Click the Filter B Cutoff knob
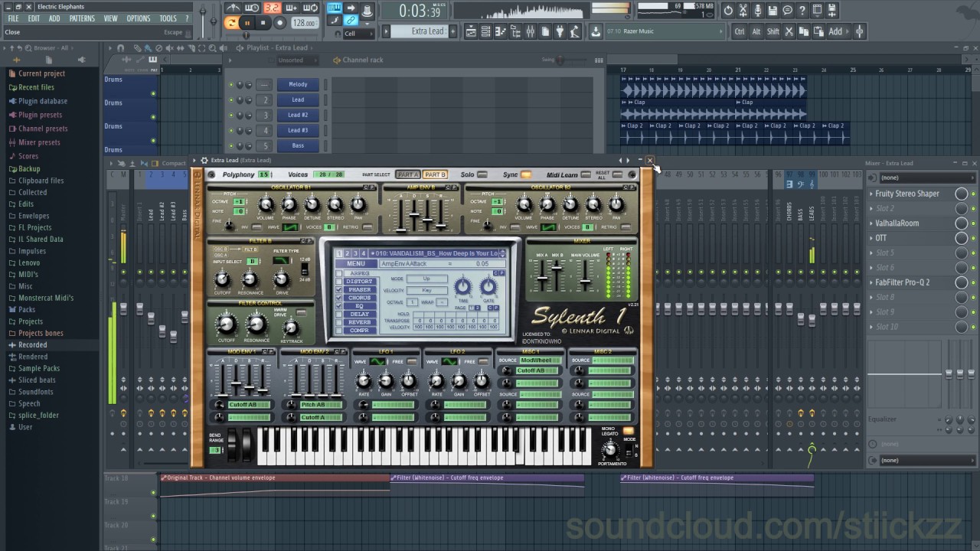Image resolution: width=980 pixels, height=551 pixels. [x=222, y=279]
